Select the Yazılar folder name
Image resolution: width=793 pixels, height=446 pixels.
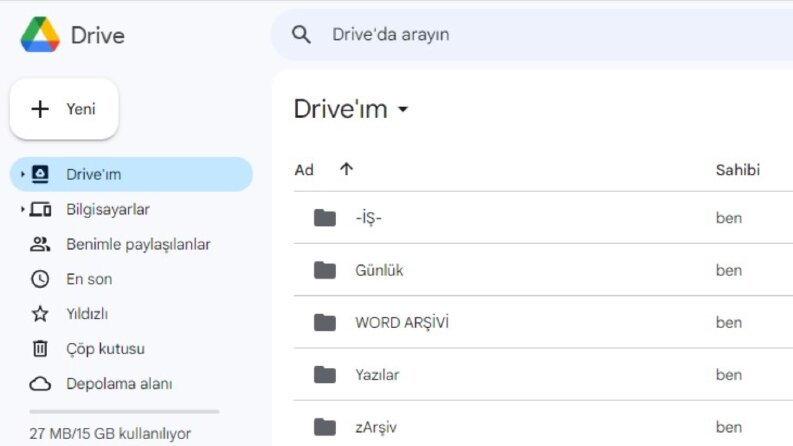point(377,375)
